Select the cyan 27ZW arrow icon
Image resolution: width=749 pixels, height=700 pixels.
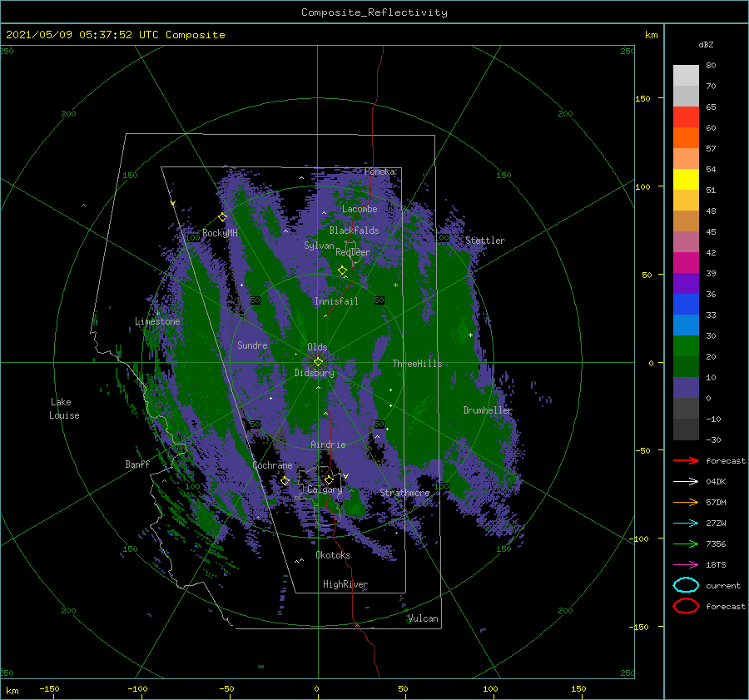(686, 524)
